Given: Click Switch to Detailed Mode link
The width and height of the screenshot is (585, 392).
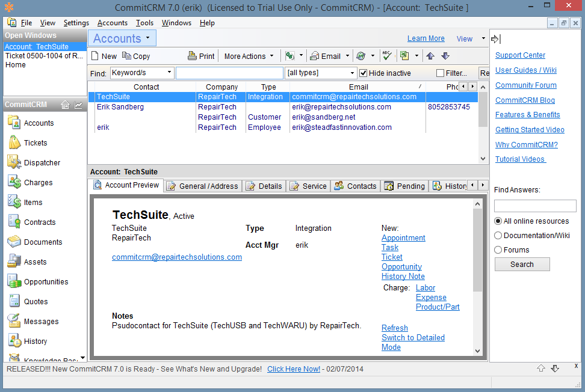Looking at the screenshot, I should click(413, 342).
